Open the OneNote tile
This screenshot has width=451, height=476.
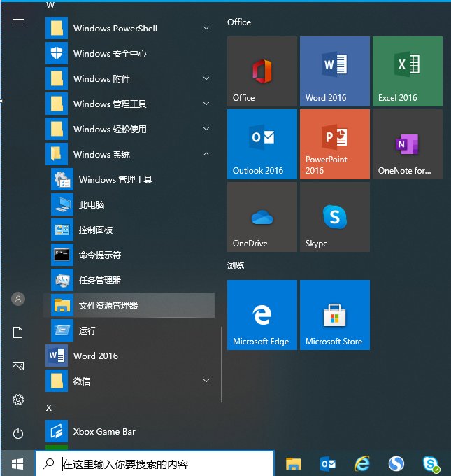pyautogui.click(x=407, y=143)
